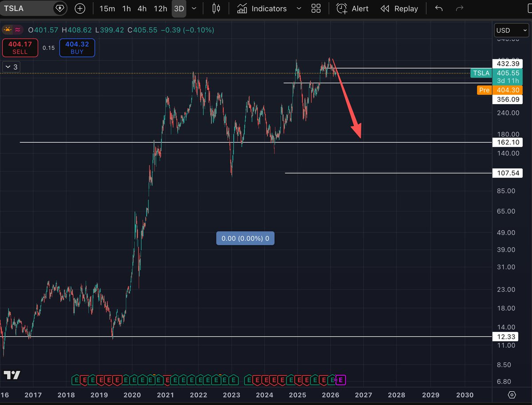Image resolution: width=532 pixels, height=405 pixels.
Task: Expand the collapsed legend showing 3
Action: 12,67
